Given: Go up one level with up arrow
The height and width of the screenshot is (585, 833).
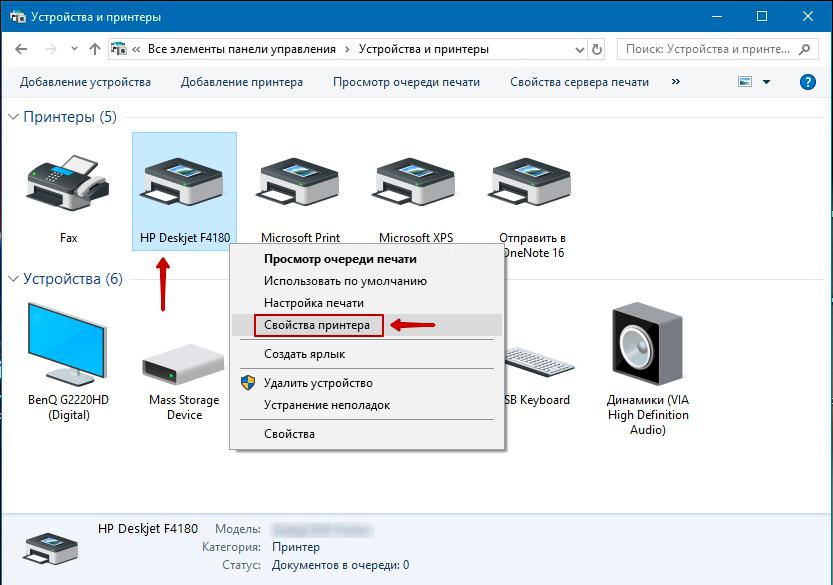Looking at the screenshot, I should tap(95, 49).
